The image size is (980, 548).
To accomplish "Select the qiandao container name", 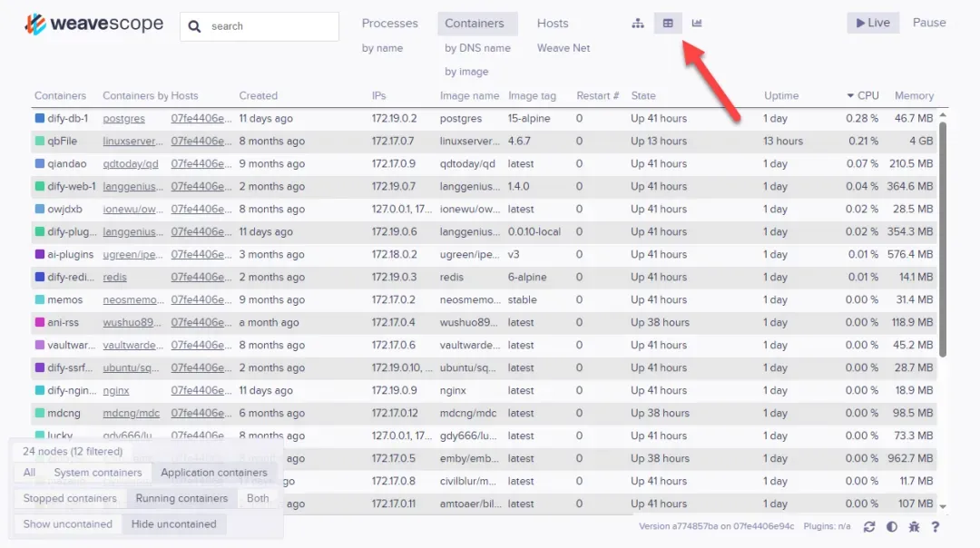I will click(67, 163).
